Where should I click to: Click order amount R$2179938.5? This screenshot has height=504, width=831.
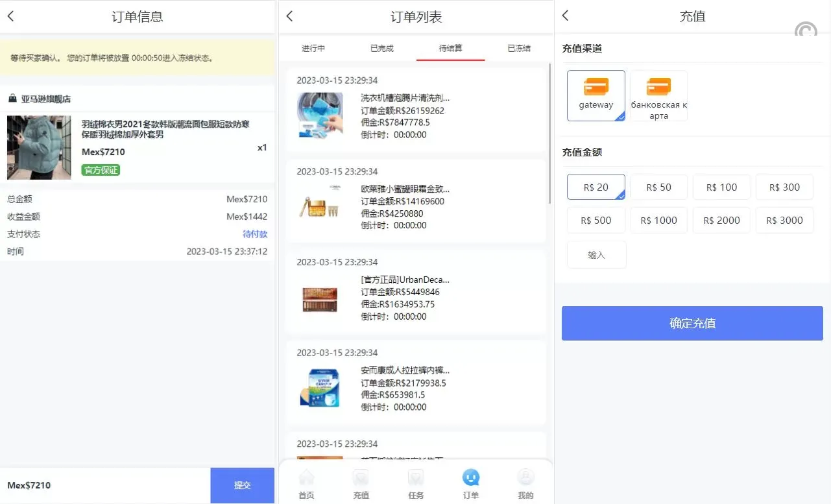point(420,383)
